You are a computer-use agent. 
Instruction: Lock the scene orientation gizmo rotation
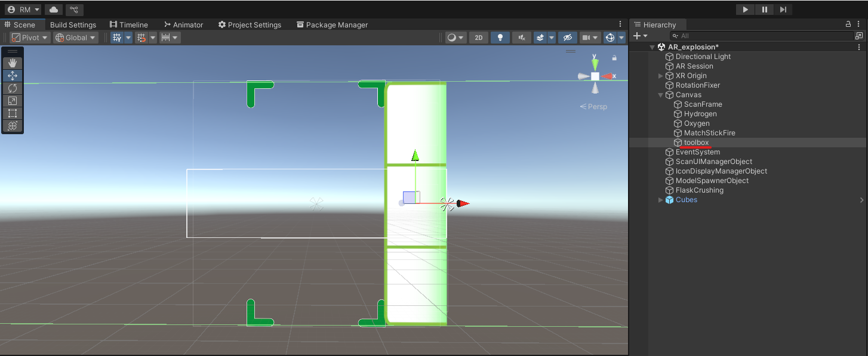[x=614, y=58]
